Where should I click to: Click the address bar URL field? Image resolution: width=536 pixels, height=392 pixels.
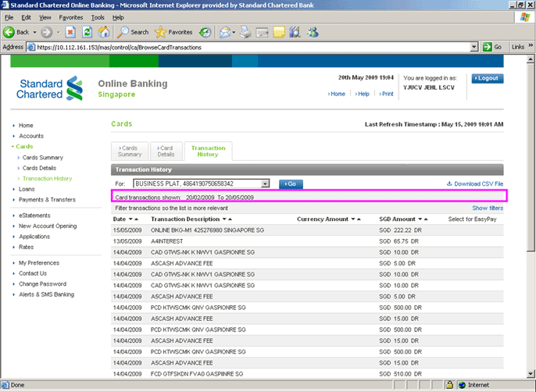(252, 47)
